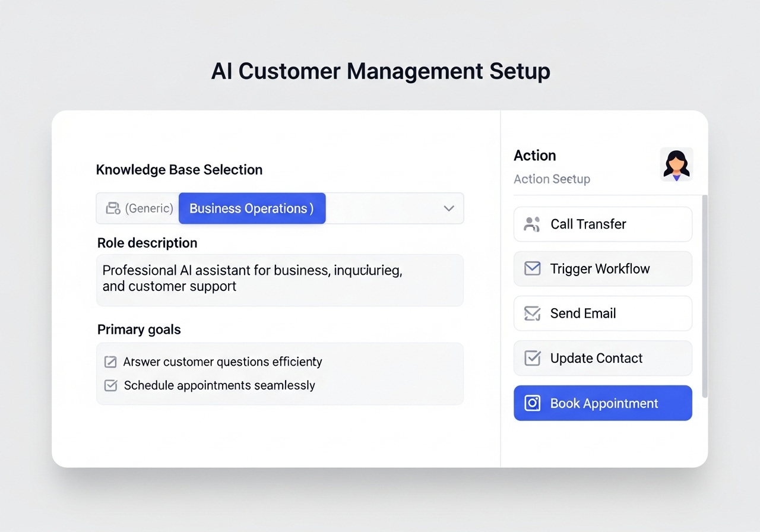The width and height of the screenshot is (760, 532).
Task: Toggle the Answer customer questions checkbox
Action: click(110, 362)
